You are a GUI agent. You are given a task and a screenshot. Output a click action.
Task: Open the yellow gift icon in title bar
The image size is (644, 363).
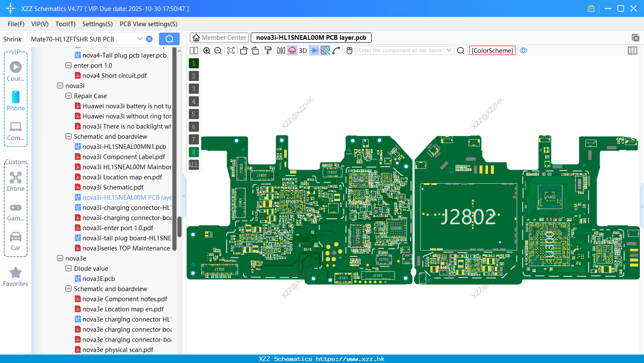pyautogui.click(x=591, y=8)
